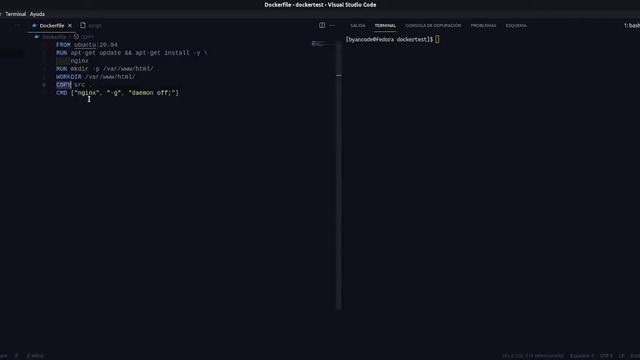Click the terminal prompt input area
This screenshot has height=360, width=640.
[437, 40]
